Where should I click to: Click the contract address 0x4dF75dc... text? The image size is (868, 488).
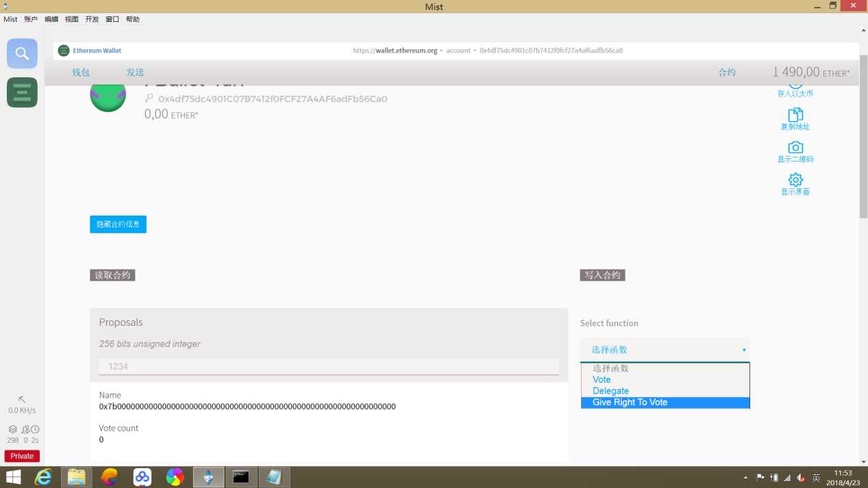273,99
